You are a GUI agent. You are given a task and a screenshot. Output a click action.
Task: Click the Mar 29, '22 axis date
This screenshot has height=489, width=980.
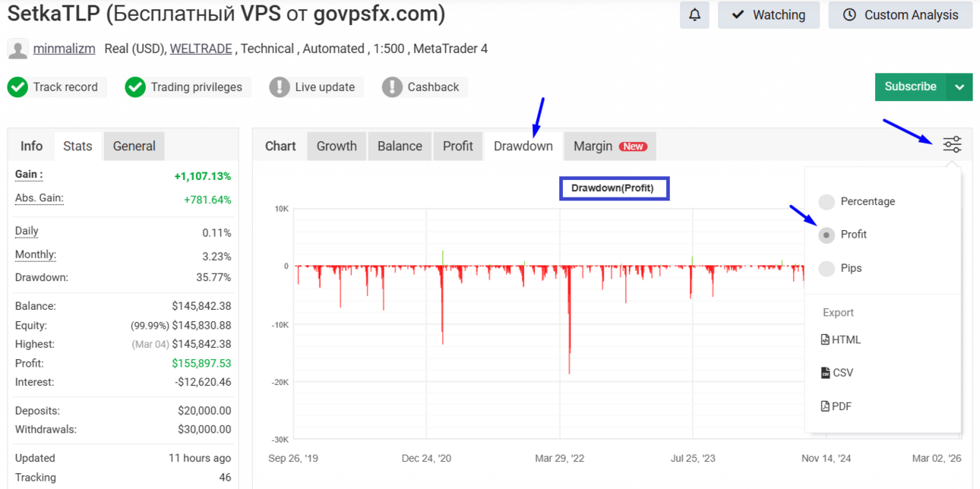click(x=561, y=459)
